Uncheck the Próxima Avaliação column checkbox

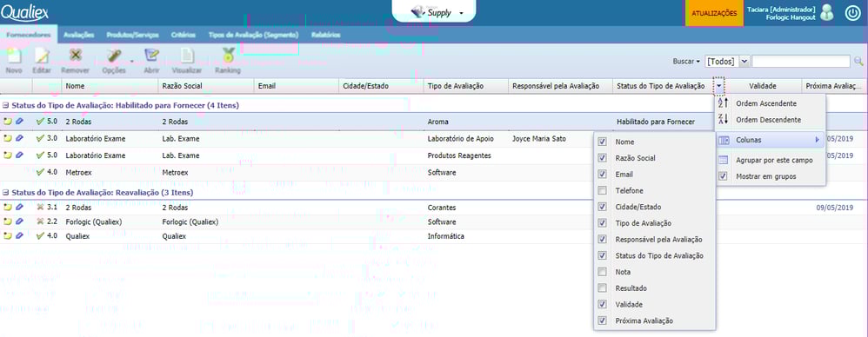[x=602, y=321]
